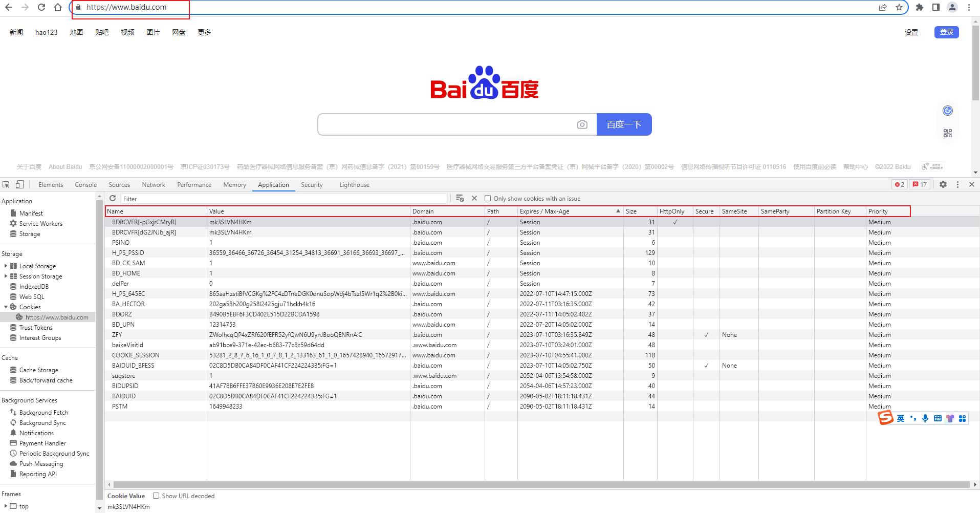Viewport: 980px width, 513px height.
Task: Activate the DevTools inspect element icon
Action: coord(6,185)
